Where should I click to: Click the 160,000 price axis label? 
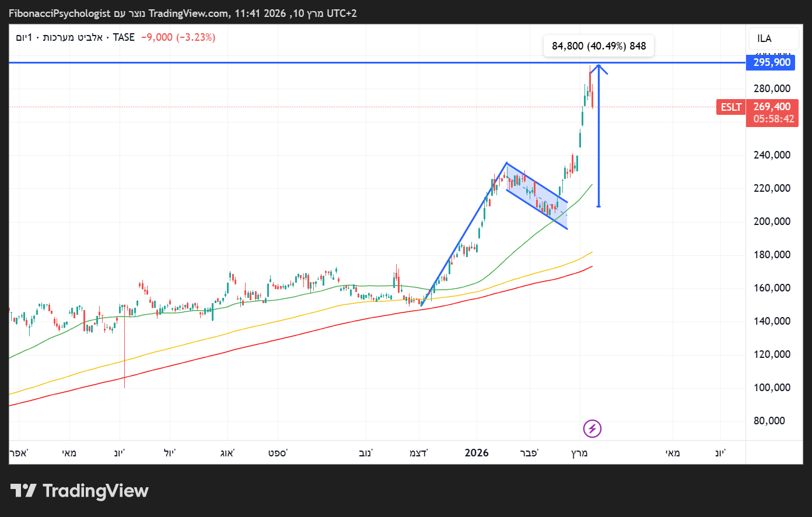coord(772,288)
